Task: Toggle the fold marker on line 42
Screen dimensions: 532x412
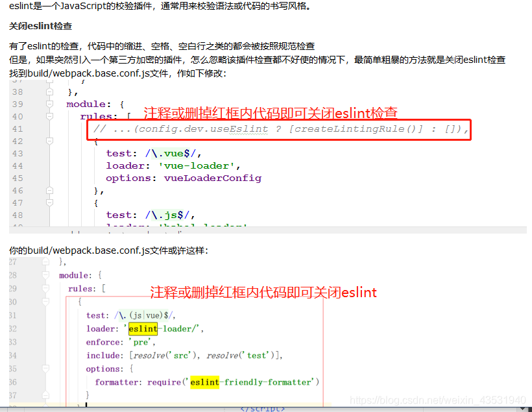Action: [x=49, y=141]
